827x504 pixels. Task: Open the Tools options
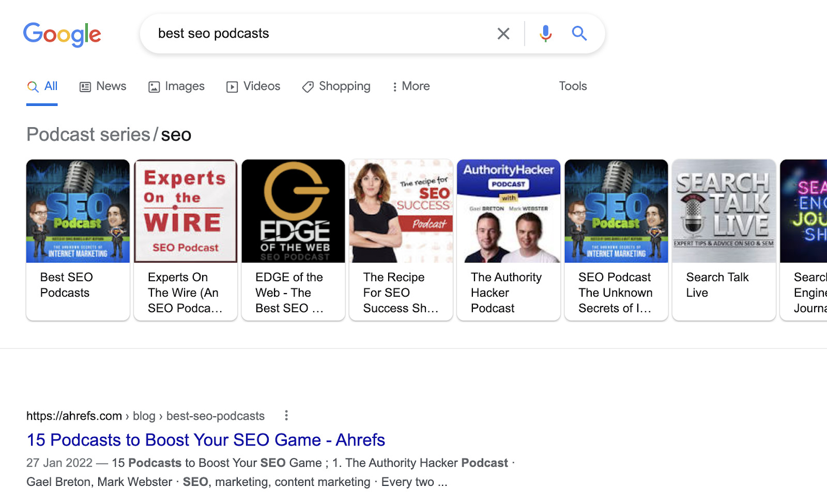tap(573, 86)
